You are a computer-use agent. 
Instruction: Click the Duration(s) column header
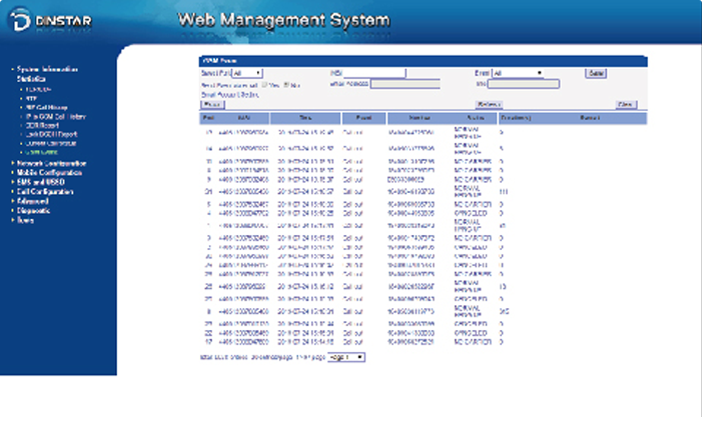pyautogui.click(x=516, y=118)
